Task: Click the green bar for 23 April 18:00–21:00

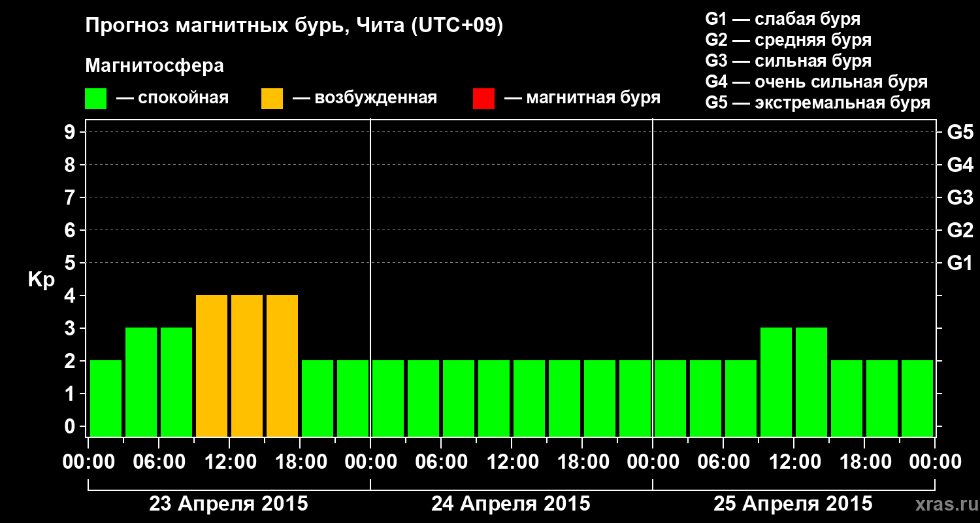Action: (x=318, y=398)
